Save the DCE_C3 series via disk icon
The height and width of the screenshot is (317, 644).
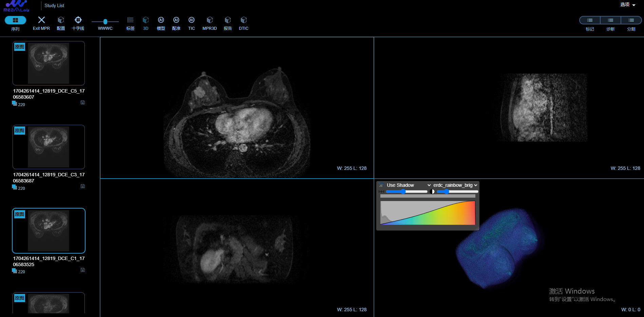[x=83, y=186]
